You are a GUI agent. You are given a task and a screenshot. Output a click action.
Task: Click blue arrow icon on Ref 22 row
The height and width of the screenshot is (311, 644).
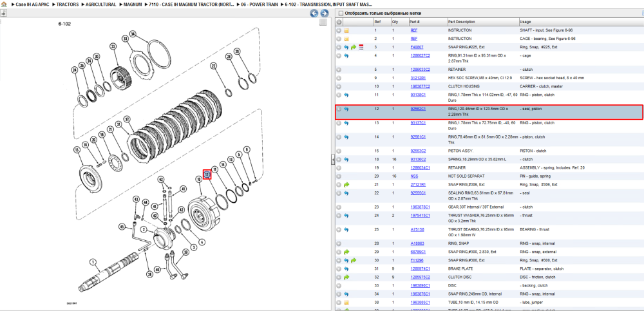pyautogui.click(x=346, y=193)
